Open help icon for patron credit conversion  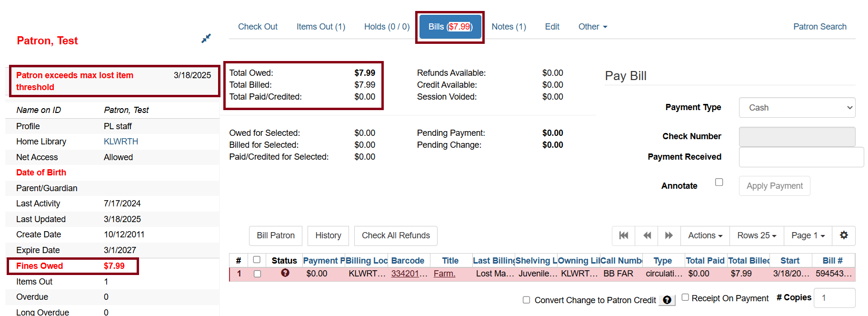(x=667, y=300)
